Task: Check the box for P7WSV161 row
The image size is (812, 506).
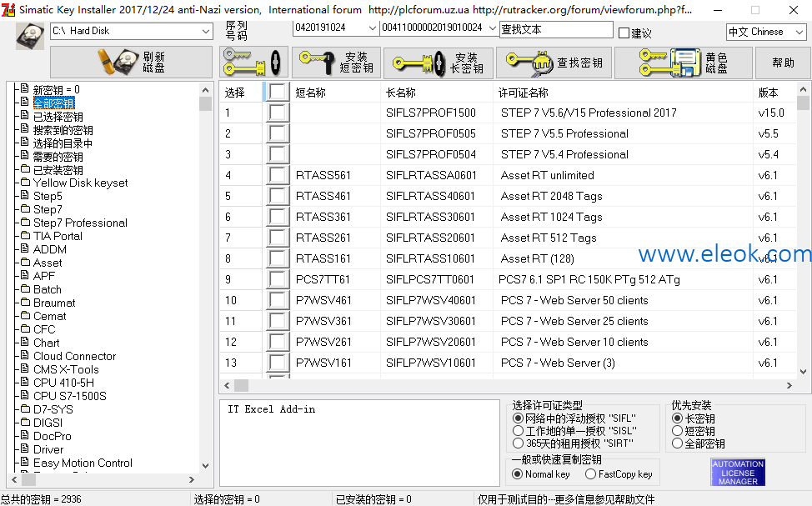Action: point(278,363)
